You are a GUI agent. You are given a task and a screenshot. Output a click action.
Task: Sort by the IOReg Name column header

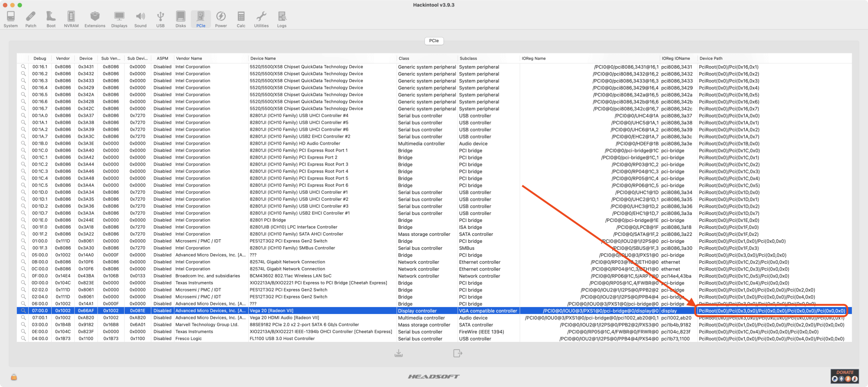(589, 58)
